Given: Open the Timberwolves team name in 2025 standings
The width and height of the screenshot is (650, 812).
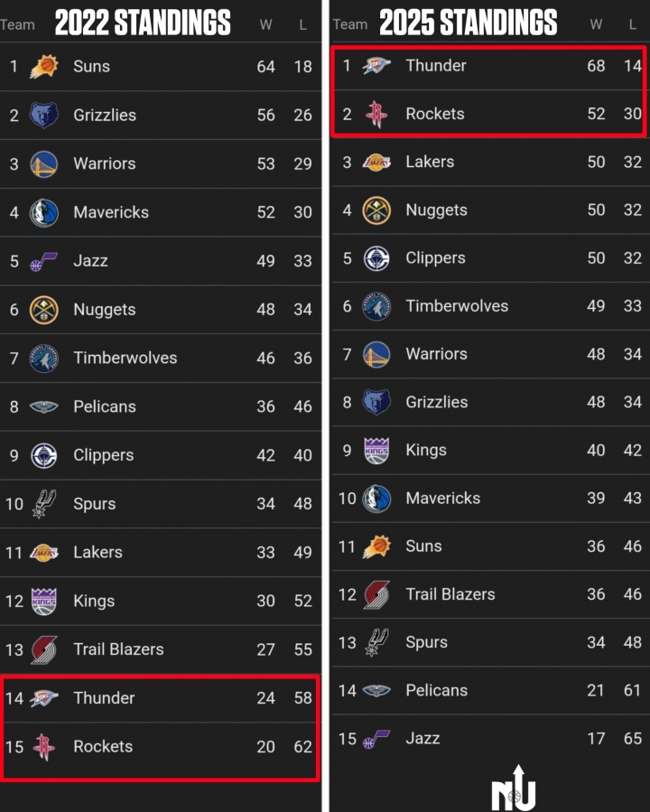Looking at the screenshot, I should coord(457,306).
